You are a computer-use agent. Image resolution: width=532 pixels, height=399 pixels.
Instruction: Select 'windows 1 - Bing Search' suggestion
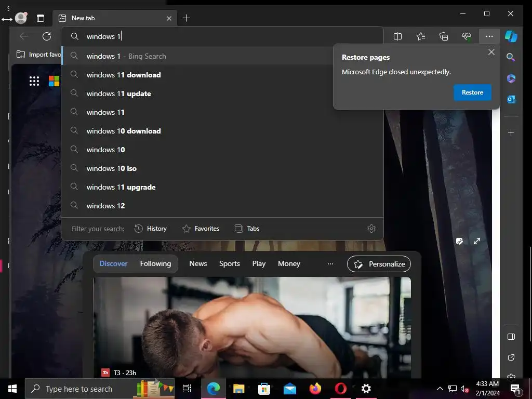click(197, 56)
